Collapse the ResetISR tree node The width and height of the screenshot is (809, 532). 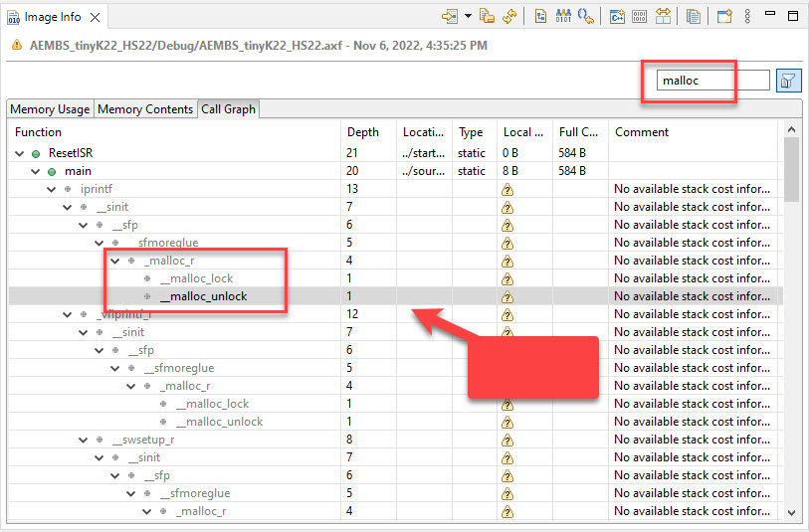point(20,153)
